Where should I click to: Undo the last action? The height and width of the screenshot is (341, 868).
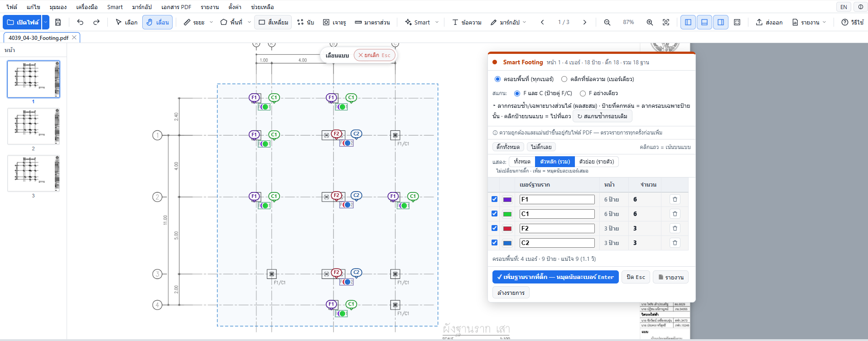coord(80,22)
